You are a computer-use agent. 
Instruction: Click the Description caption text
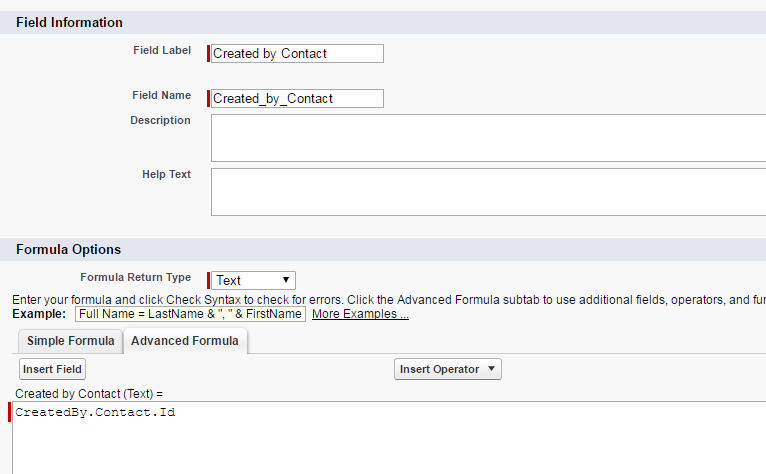[160, 120]
